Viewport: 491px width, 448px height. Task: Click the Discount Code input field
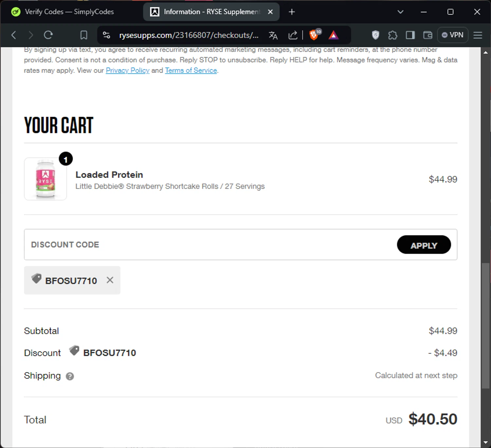(x=209, y=245)
